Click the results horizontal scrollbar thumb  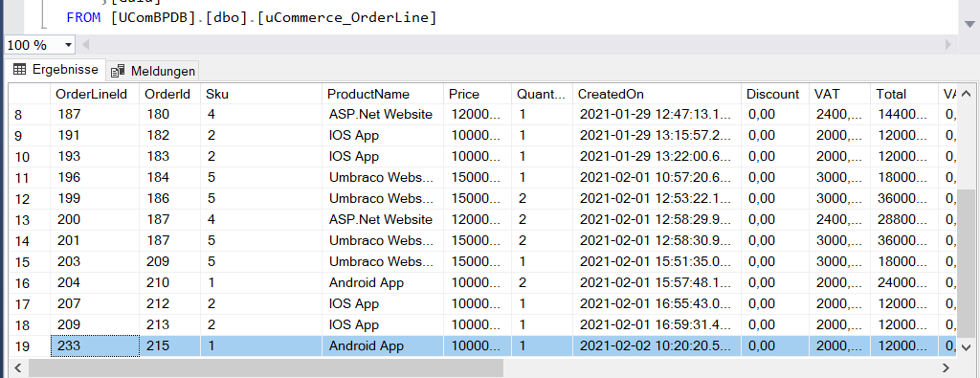(266, 368)
